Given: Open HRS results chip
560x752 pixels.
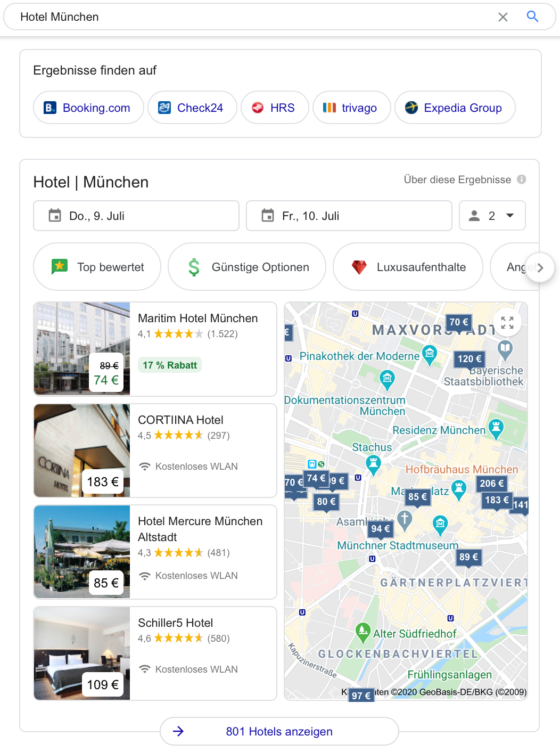Looking at the screenshot, I should (x=275, y=108).
